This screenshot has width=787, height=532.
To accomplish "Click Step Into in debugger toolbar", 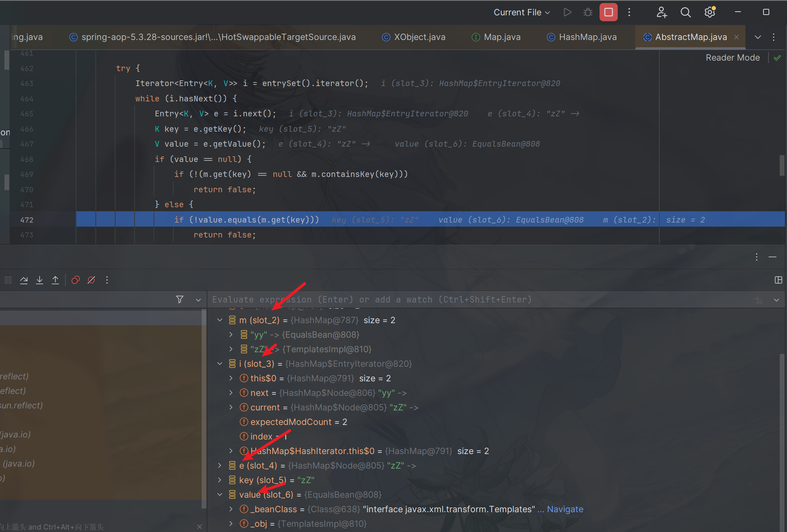I will point(40,280).
